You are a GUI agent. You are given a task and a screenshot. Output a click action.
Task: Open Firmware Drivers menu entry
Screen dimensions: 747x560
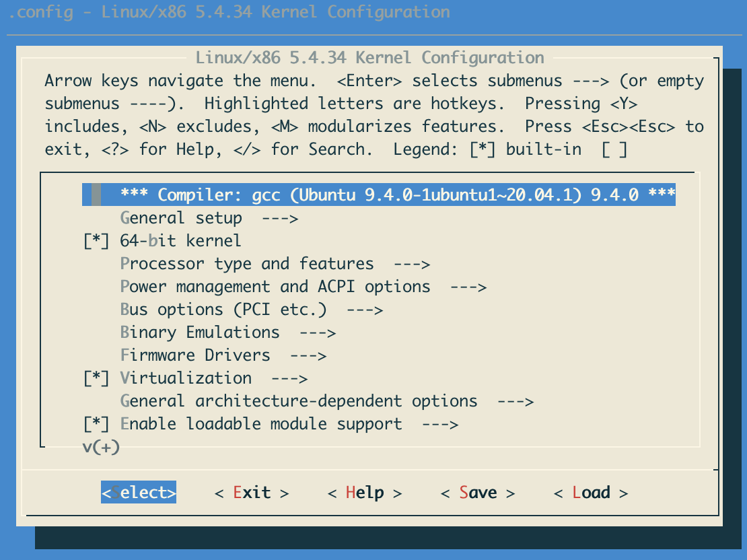click(195, 355)
